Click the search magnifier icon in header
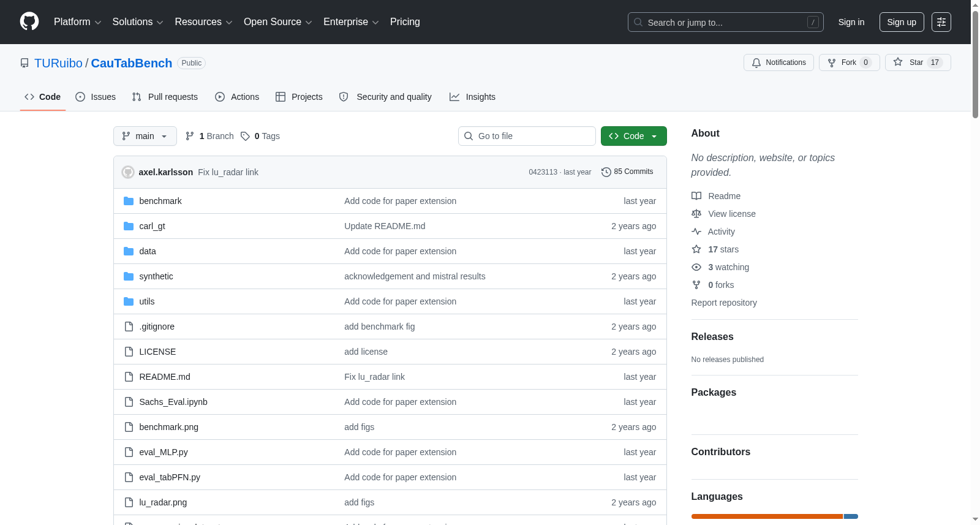 click(x=638, y=22)
